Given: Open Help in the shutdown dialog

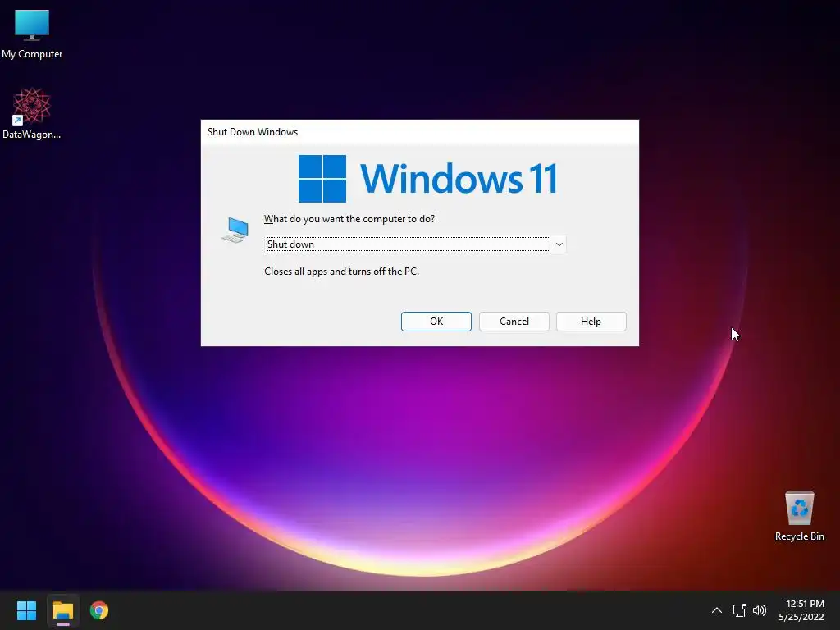Looking at the screenshot, I should pos(591,322).
